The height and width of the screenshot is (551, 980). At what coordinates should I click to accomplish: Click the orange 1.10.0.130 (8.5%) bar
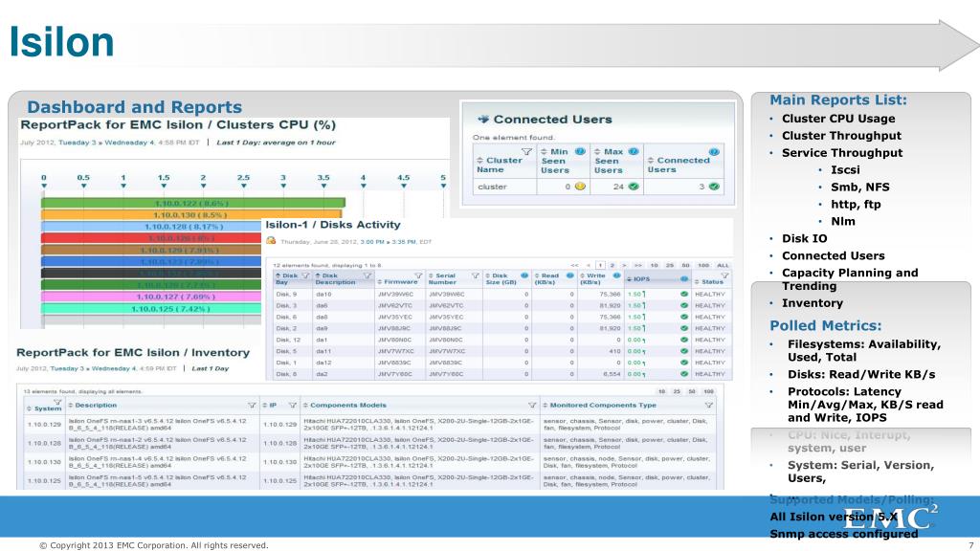[191, 215]
